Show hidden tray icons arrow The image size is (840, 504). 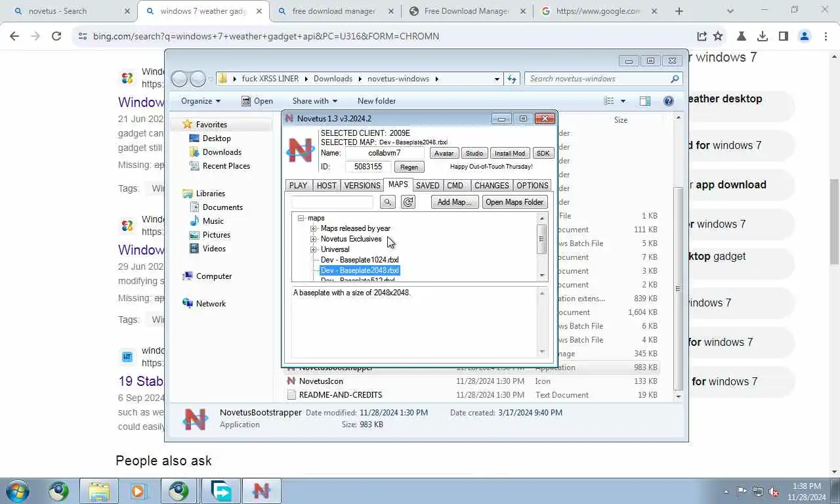tap(726, 492)
